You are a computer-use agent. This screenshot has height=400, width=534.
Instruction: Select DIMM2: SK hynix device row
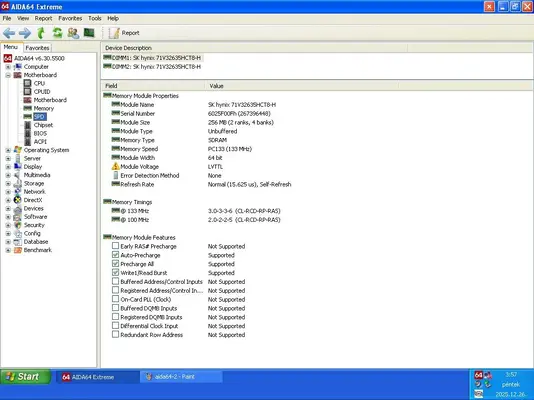tap(153, 67)
